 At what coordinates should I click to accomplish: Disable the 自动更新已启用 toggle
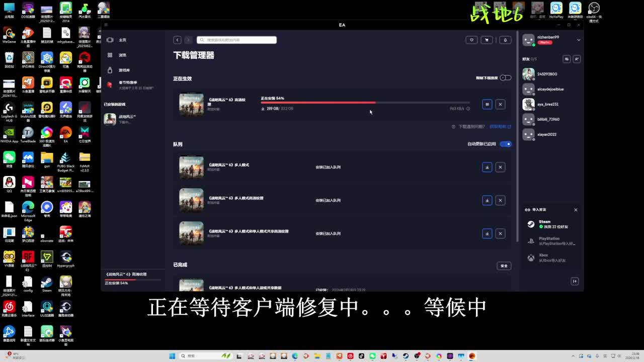click(x=506, y=144)
